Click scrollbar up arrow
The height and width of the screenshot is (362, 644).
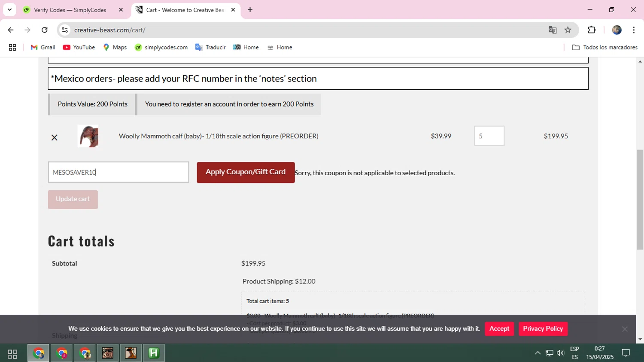click(640, 61)
